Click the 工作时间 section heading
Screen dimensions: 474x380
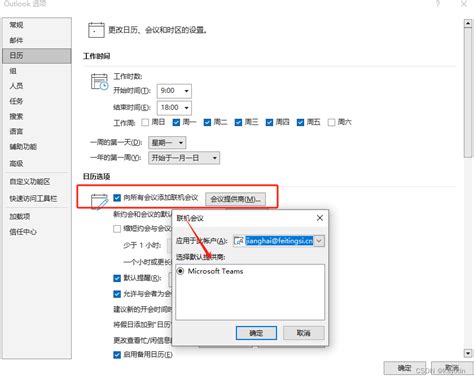pyautogui.click(x=96, y=56)
